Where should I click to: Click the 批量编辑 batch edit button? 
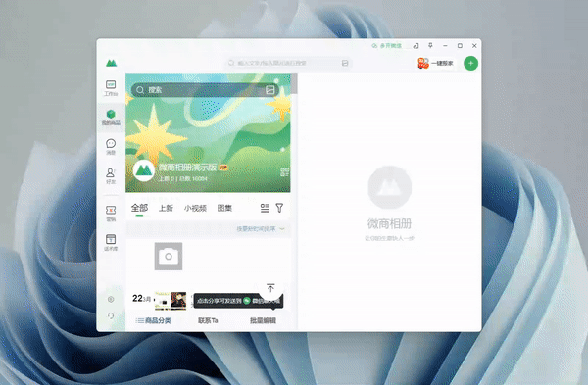coord(263,320)
